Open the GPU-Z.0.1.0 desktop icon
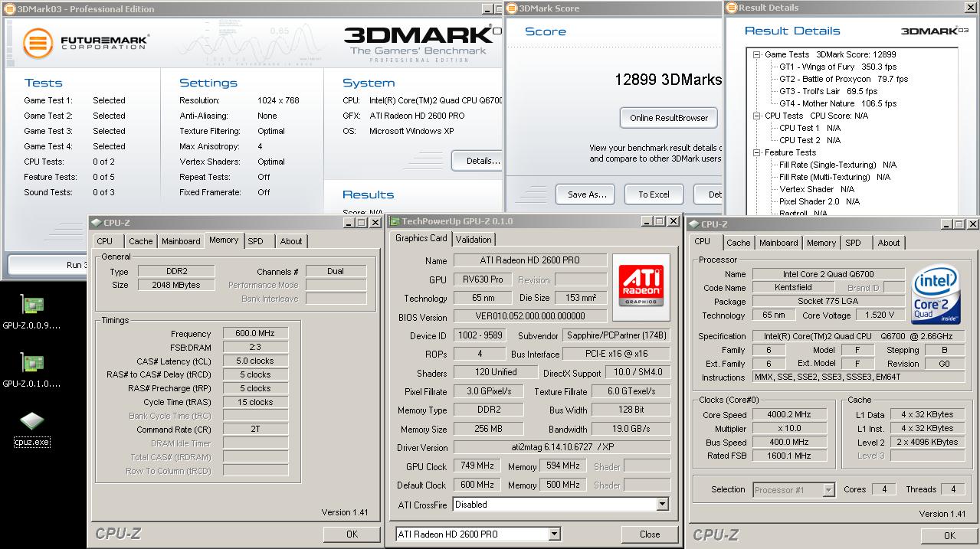The image size is (980, 549). [31, 370]
